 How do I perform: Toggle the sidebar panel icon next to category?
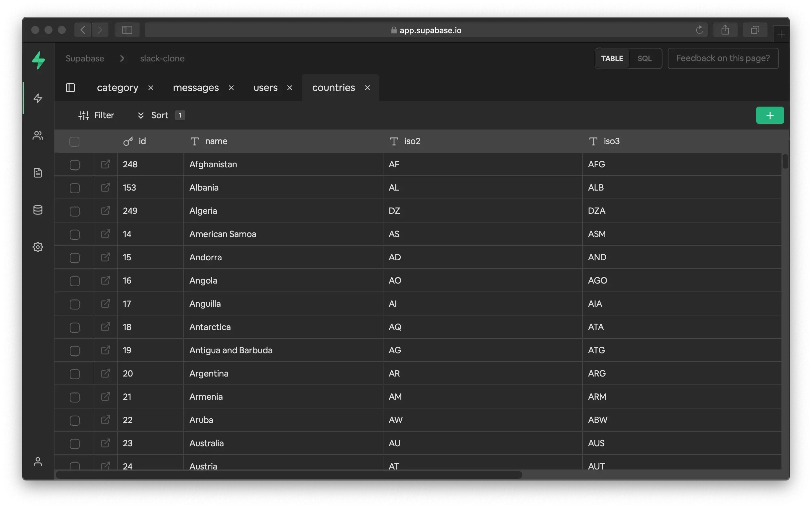(x=70, y=88)
